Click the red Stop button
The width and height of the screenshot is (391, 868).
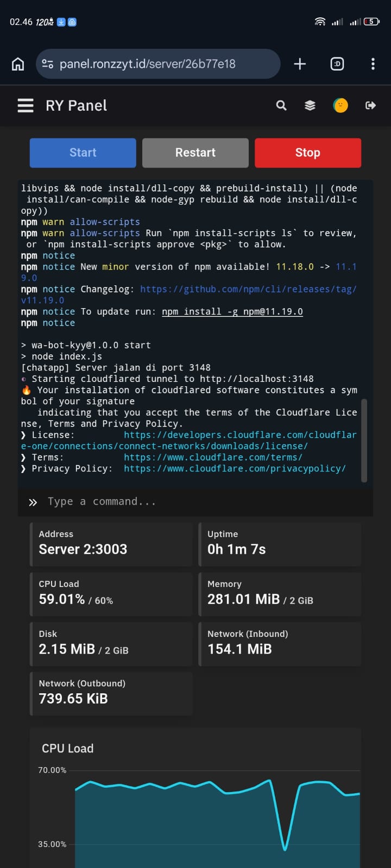(308, 152)
